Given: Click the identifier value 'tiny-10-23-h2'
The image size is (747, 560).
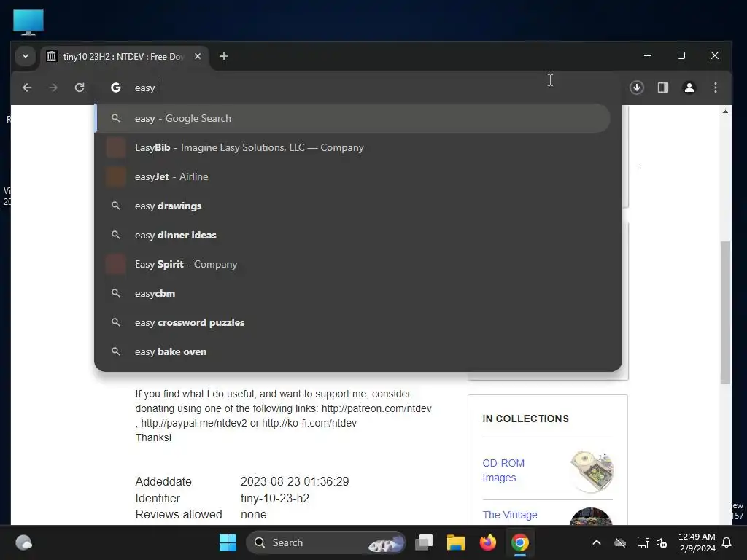Looking at the screenshot, I should 275,498.
